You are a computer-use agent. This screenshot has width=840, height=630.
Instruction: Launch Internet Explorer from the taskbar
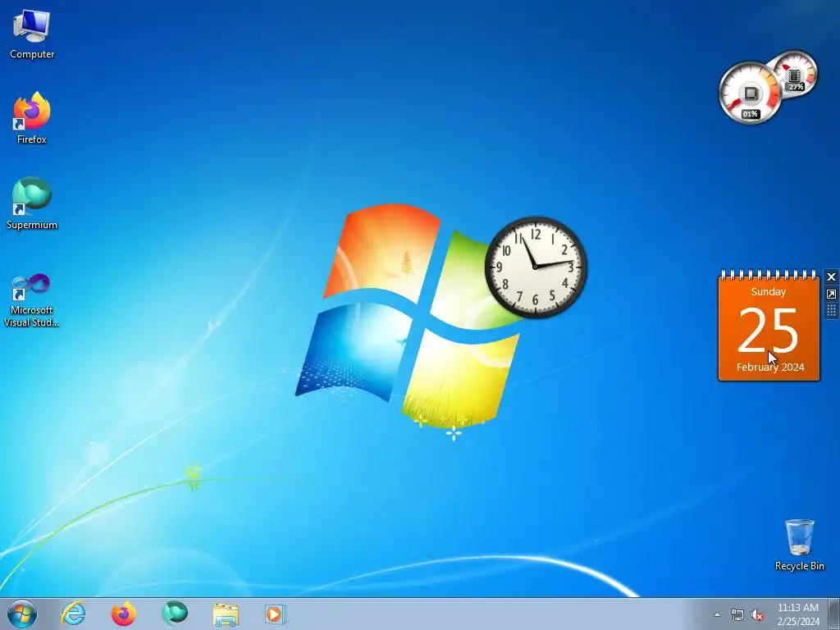(73, 614)
